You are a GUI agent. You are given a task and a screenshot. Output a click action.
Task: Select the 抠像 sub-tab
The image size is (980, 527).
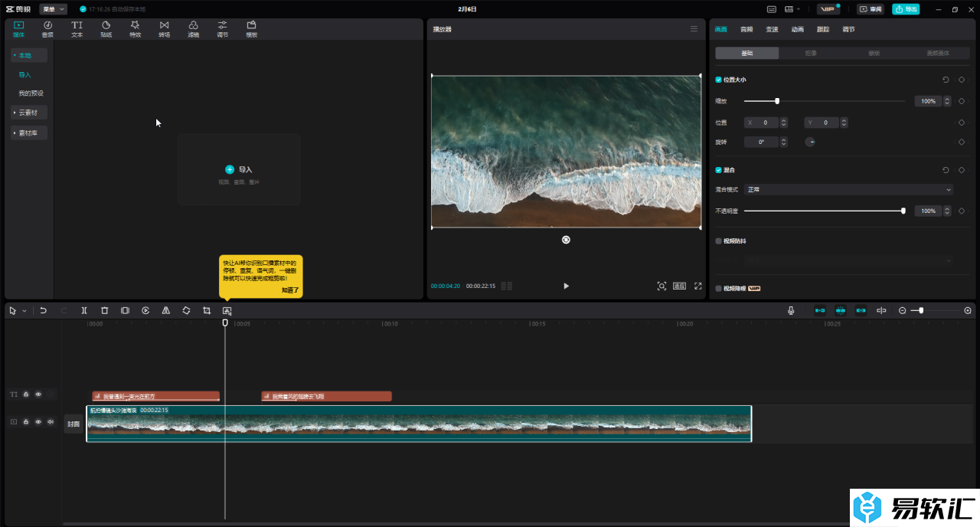coord(811,54)
